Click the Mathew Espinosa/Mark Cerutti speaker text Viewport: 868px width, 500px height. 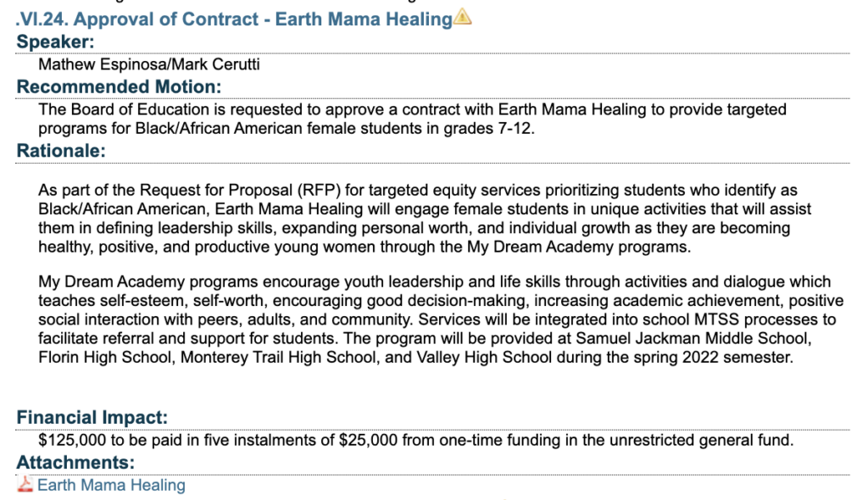pos(149,64)
